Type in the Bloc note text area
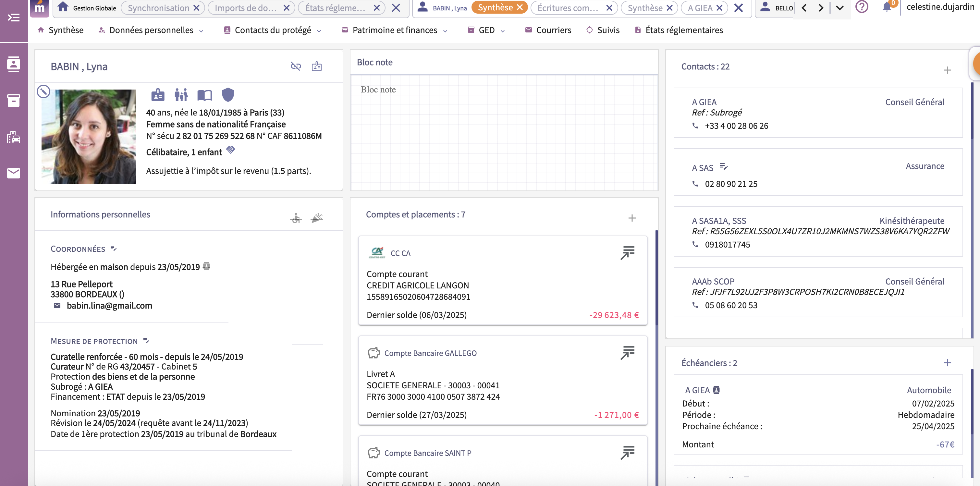Image resolution: width=980 pixels, height=486 pixels. click(504, 132)
